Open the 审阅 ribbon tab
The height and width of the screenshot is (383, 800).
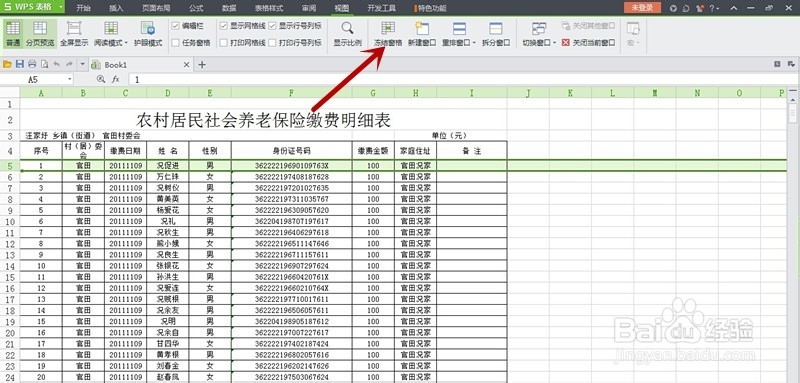309,8
